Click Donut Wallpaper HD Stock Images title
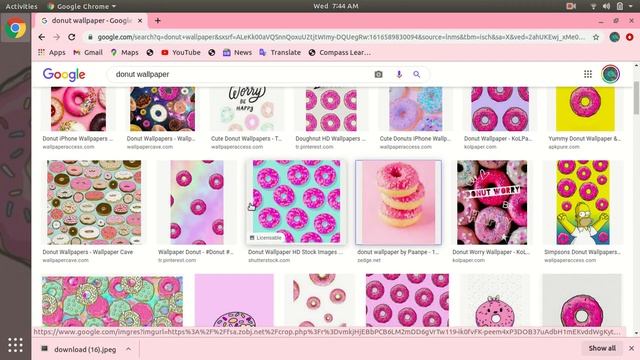Screen dimensions: 640x360 tap(295, 252)
